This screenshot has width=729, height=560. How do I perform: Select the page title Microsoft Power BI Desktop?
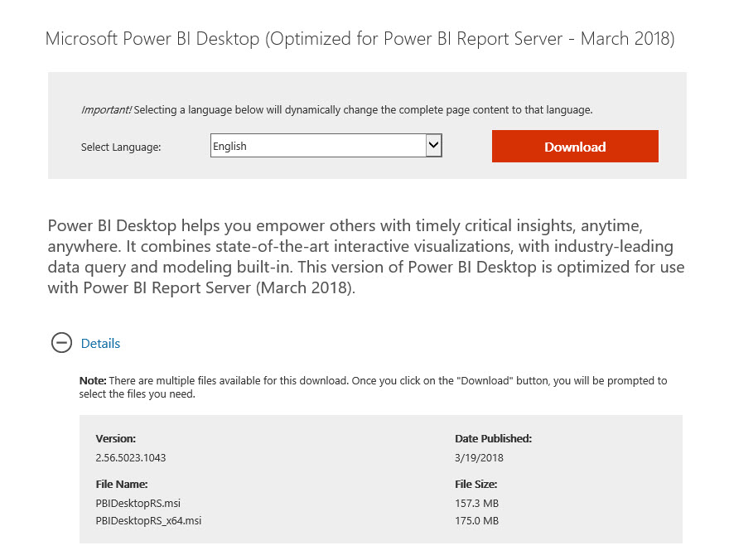point(360,39)
